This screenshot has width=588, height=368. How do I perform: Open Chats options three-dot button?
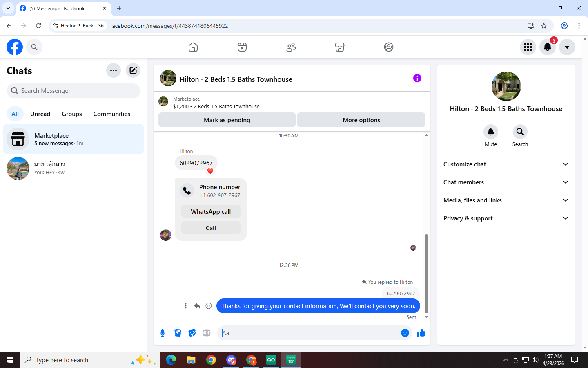pos(114,70)
